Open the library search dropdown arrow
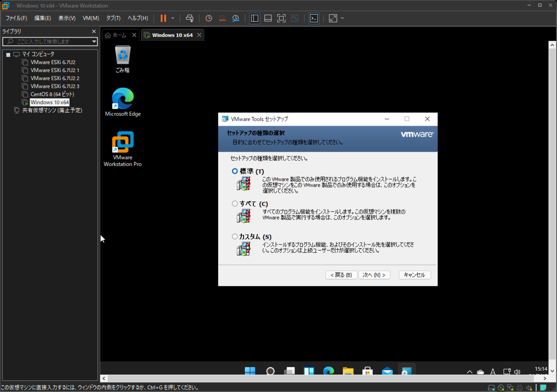Viewport: 557px width, 392px height. tap(94, 41)
